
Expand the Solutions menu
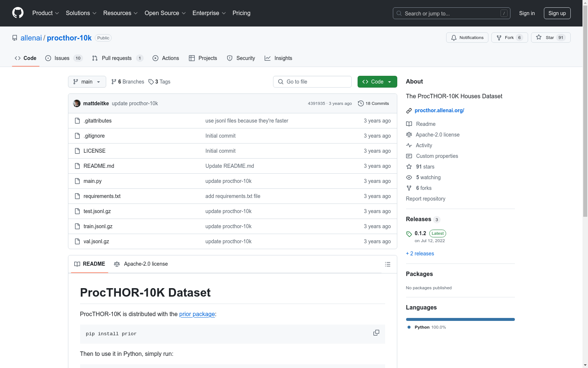coord(81,13)
